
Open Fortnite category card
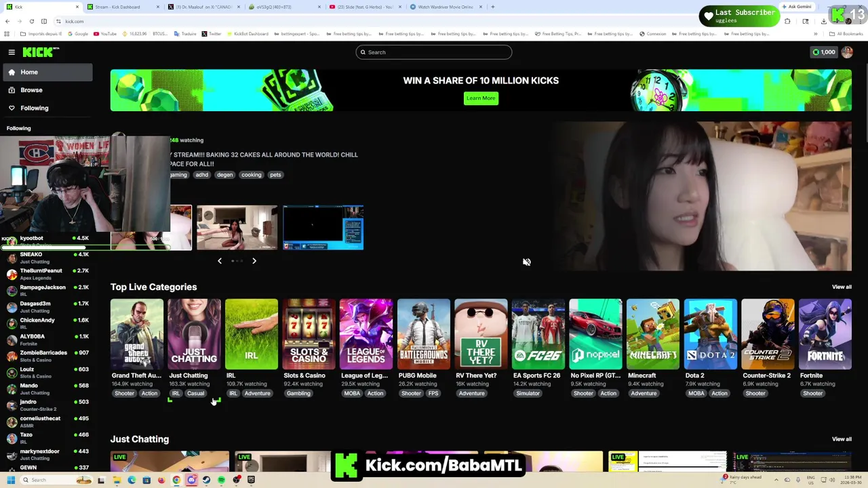825,334
